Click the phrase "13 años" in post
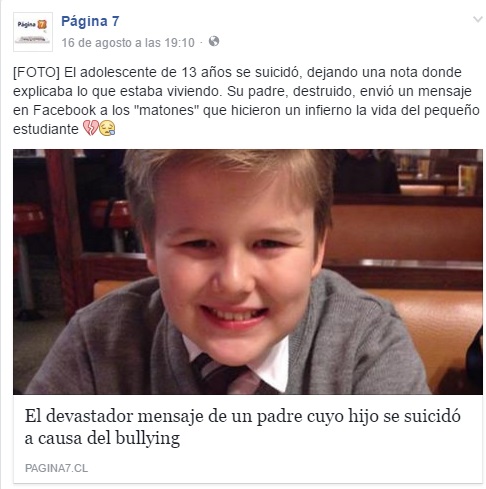This screenshot has width=486, height=489. point(207,72)
